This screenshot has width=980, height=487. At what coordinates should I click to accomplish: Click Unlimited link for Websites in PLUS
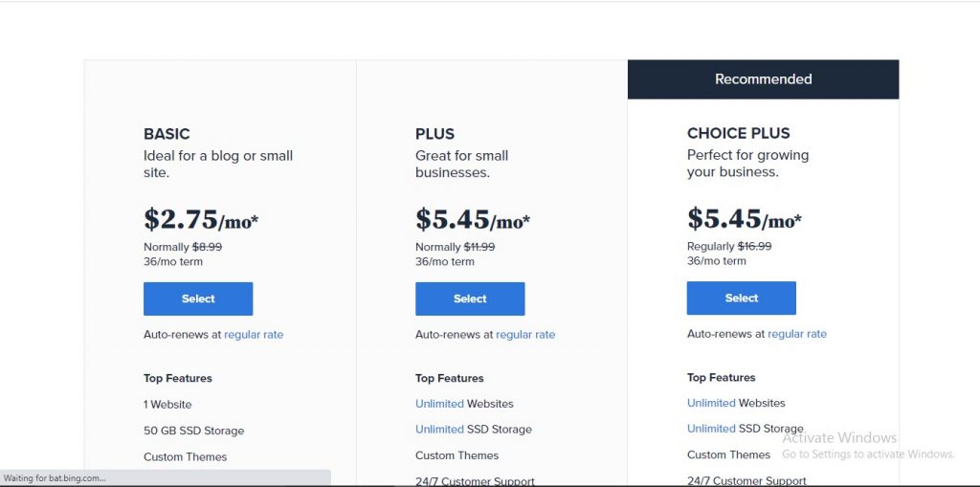click(x=439, y=404)
